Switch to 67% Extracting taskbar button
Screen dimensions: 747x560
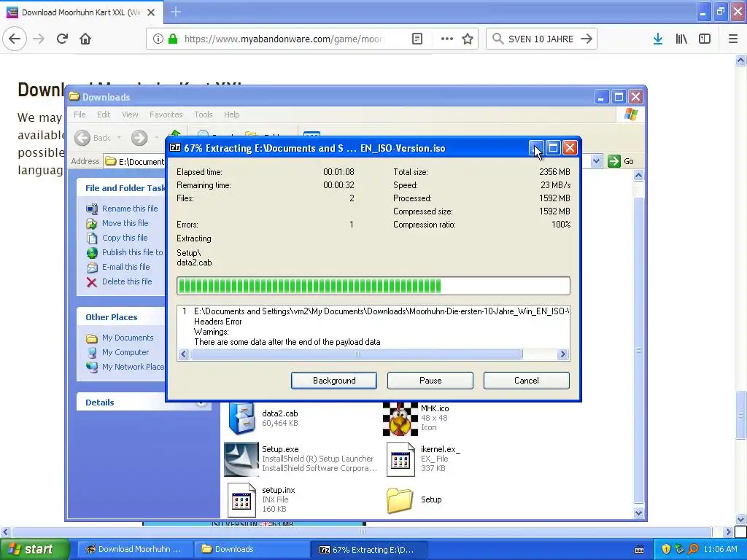coord(368,549)
